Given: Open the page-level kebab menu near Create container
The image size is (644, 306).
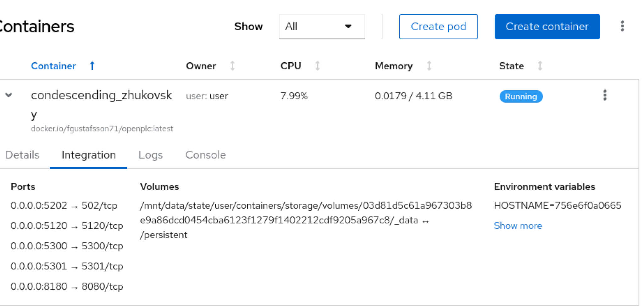Looking at the screenshot, I should click(x=622, y=26).
